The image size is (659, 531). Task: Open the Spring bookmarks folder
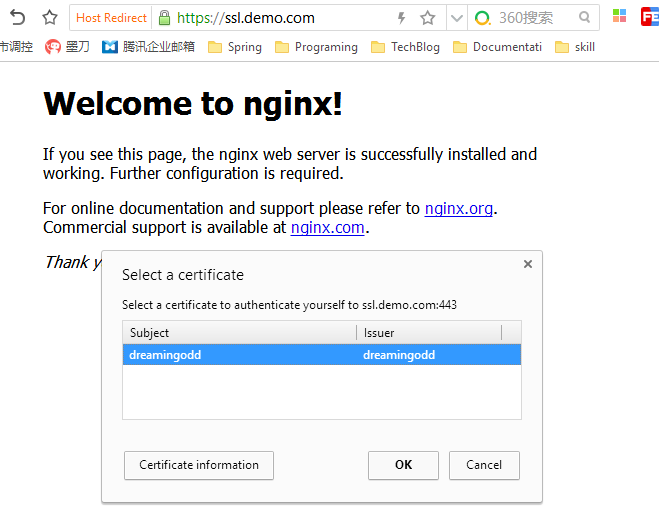(x=235, y=47)
